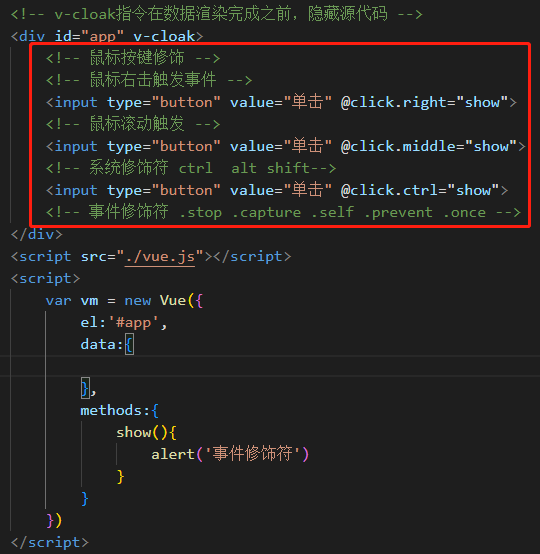
Task: Click the el:'#app' property line
Action: 124,323
